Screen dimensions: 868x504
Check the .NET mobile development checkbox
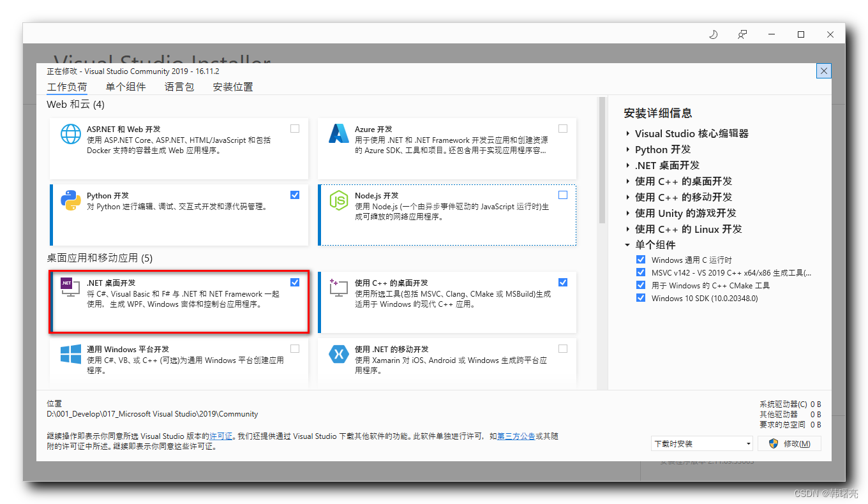[563, 349]
